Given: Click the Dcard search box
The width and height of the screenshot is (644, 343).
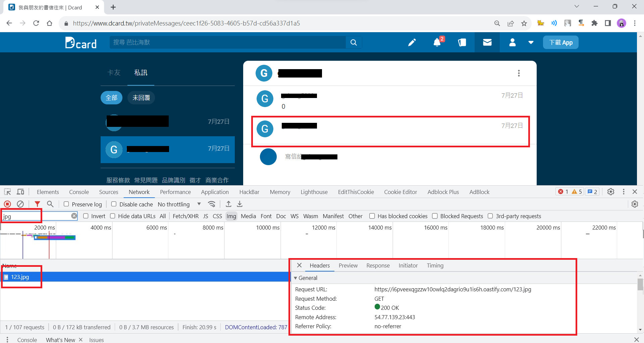Looking at the screenshot, I should point(228,42).
